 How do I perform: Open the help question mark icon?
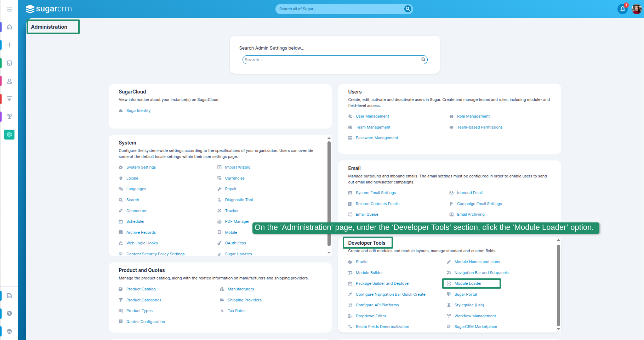pos(10,313)
